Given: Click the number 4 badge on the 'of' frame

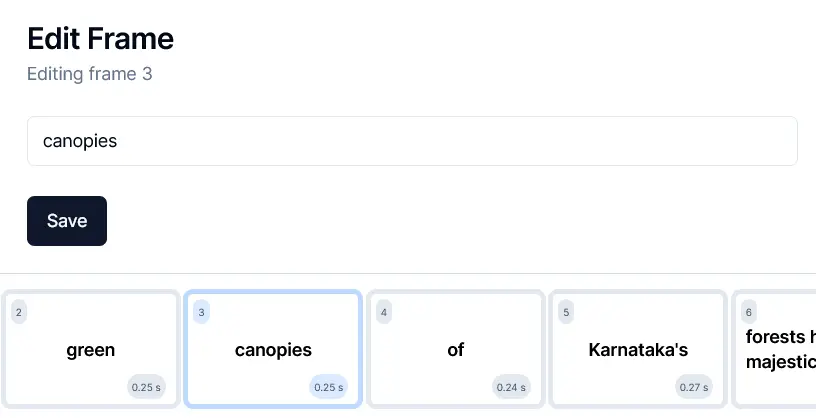Looking at the screenshot, I should (384, 312).
